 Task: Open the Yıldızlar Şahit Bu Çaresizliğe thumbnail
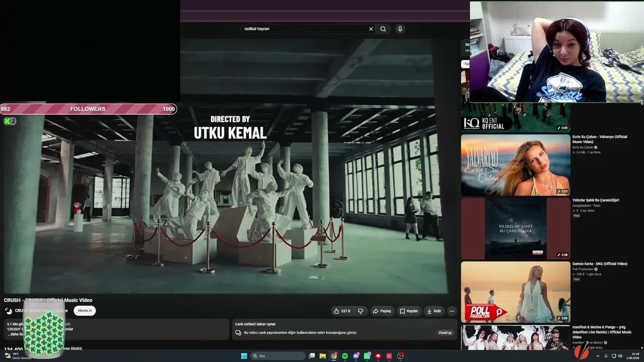point(516,228)
